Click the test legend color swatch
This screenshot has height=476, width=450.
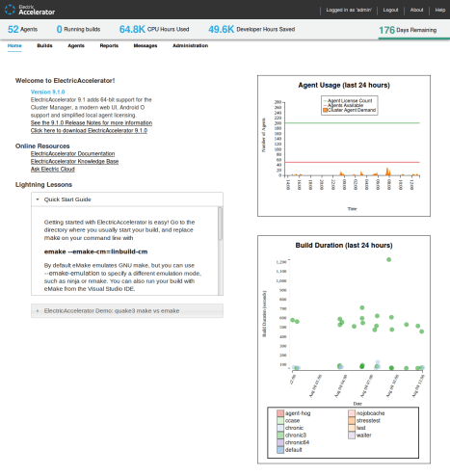click(x=352, y=428)
